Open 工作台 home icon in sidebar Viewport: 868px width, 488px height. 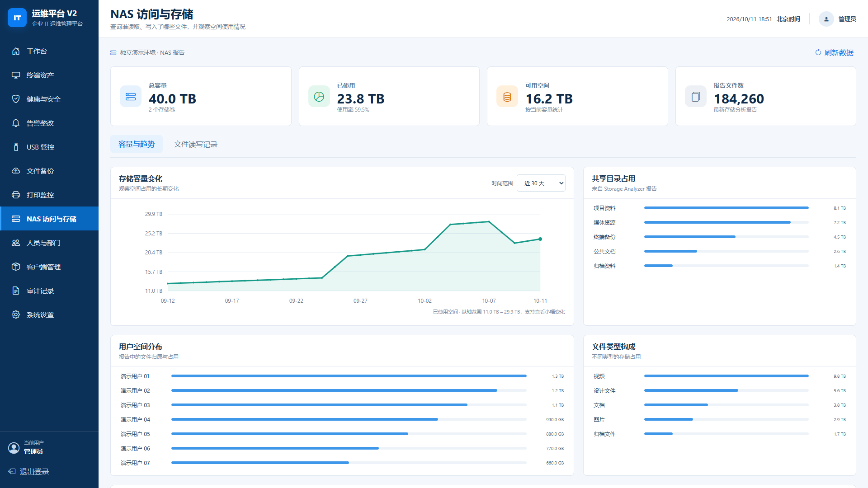tap(16, 51)
